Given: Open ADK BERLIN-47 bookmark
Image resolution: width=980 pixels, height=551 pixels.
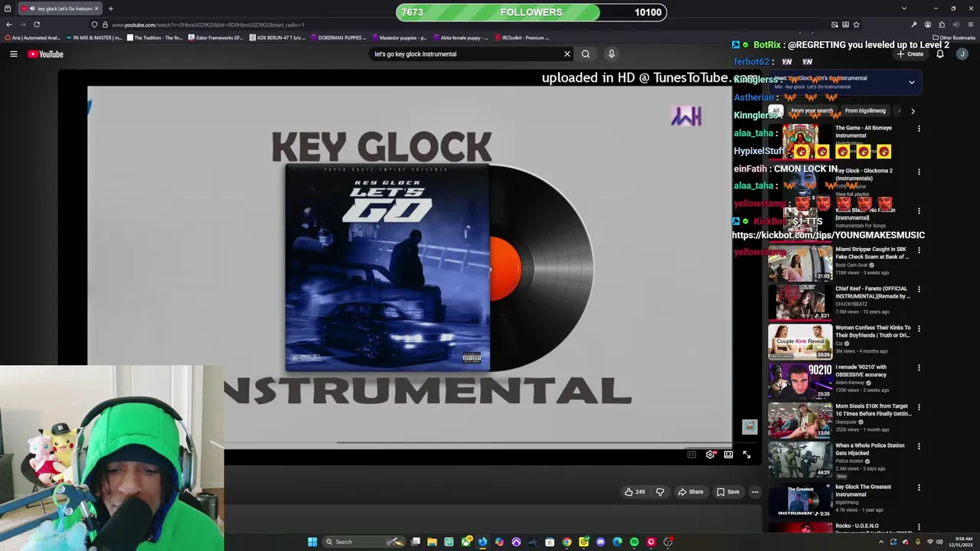Looking at the screenshot, I should tap(276, 37).
